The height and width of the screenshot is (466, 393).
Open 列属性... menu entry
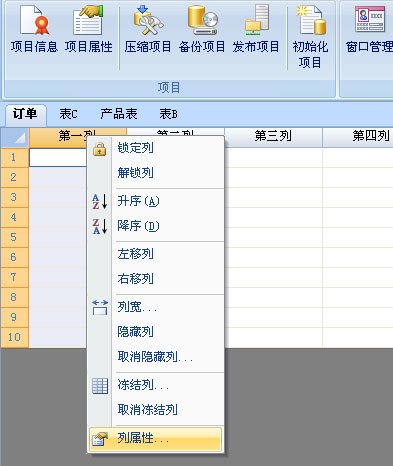155,439
